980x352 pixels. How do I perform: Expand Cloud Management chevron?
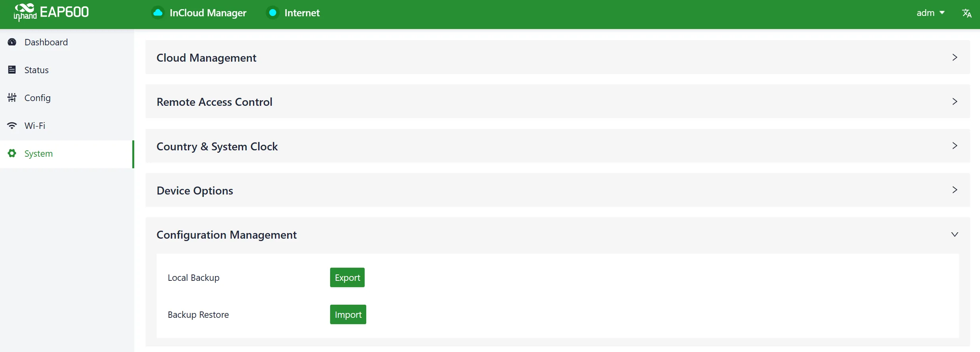955,57
